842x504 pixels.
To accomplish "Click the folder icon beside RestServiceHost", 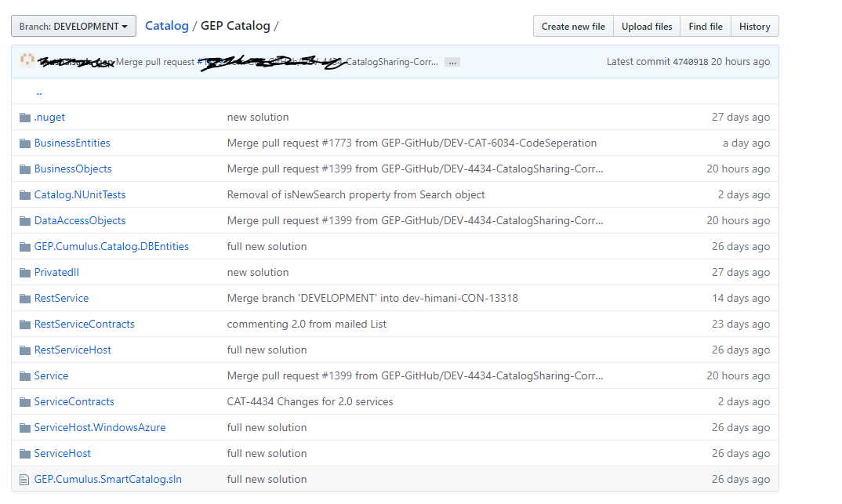I will pos(25,350).
